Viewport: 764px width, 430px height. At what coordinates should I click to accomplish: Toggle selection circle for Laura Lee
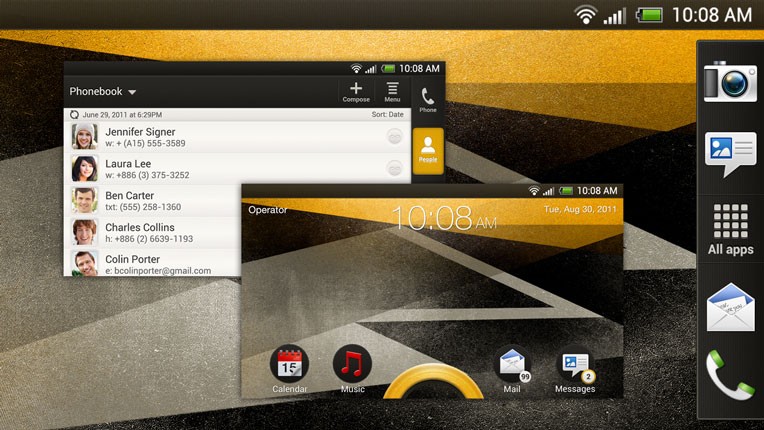click(x=395, y=168)
